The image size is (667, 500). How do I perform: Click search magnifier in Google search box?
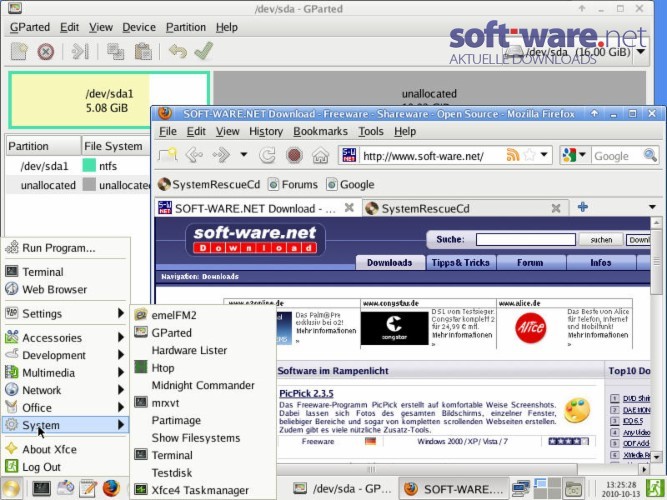coord(650,155)
